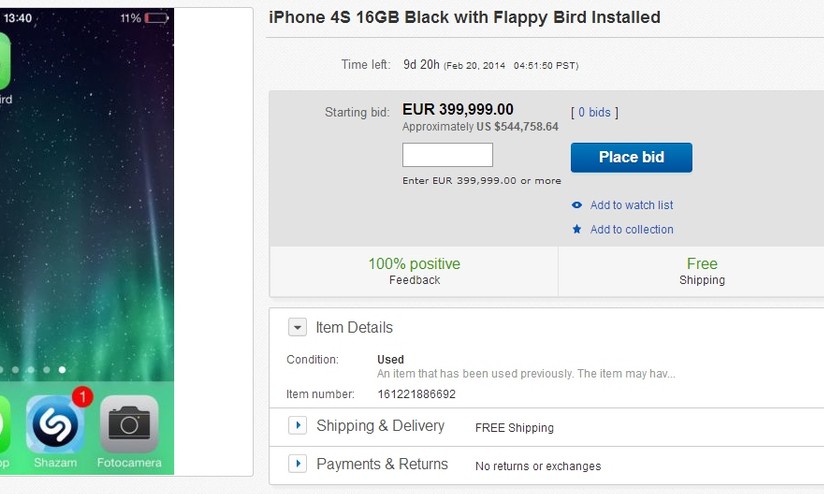Click the iPhone 4S listing title
The image size is (824, 494).
466,18
